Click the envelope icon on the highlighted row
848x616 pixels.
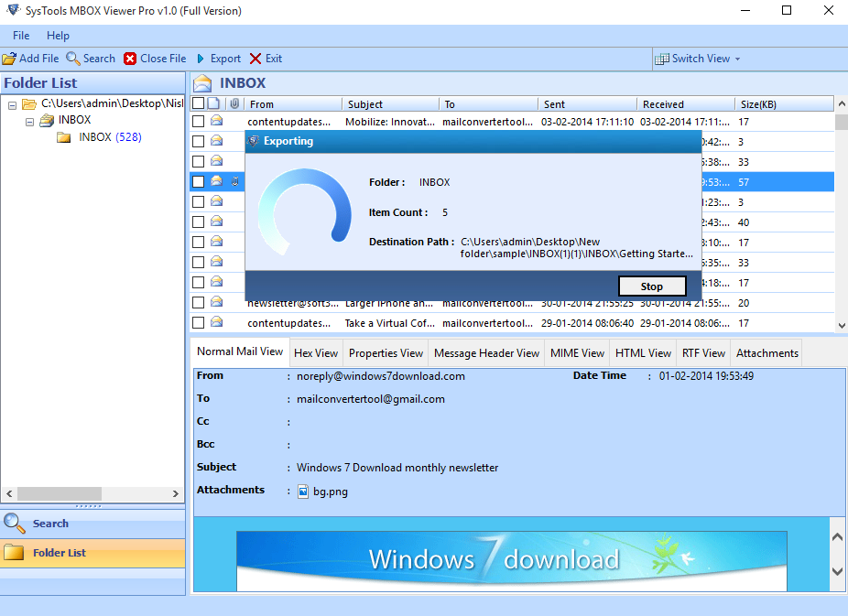217,180
